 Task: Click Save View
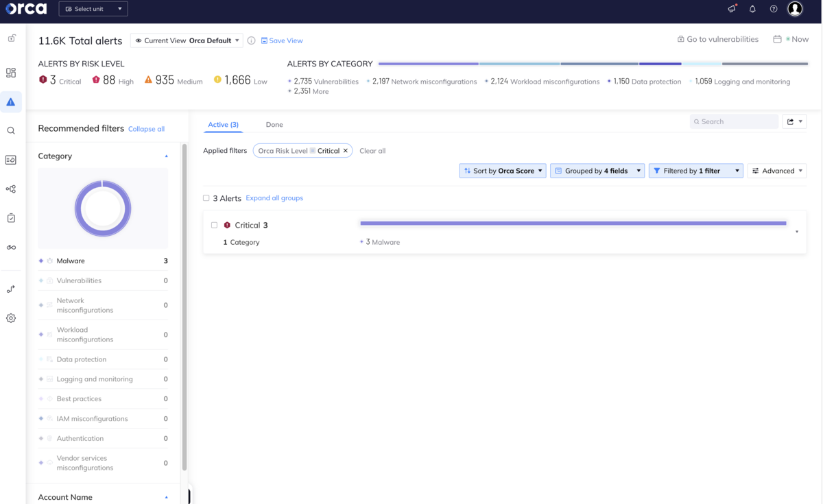[282, 40]
